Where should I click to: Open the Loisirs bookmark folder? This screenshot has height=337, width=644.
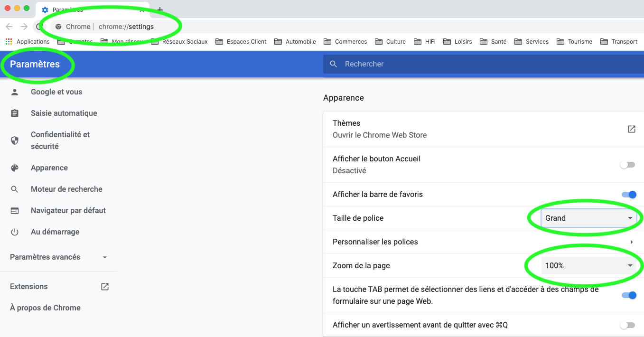(x=458, y=41)
